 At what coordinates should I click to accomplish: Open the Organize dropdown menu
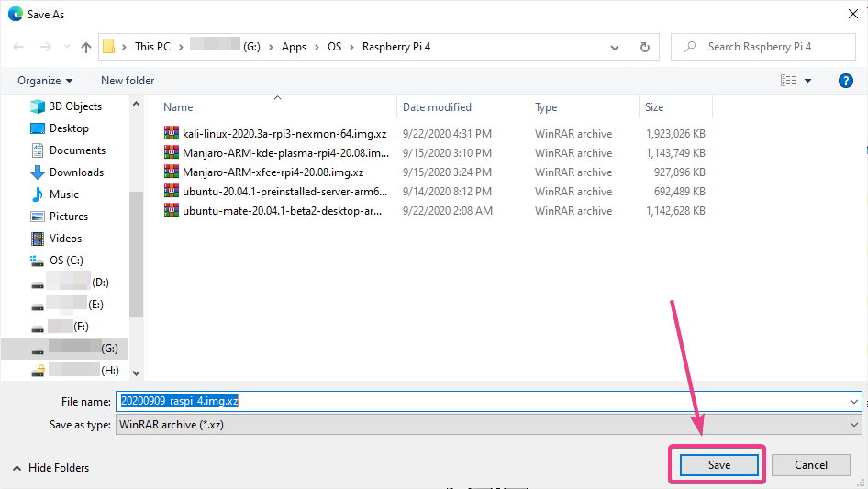point(45,81)
